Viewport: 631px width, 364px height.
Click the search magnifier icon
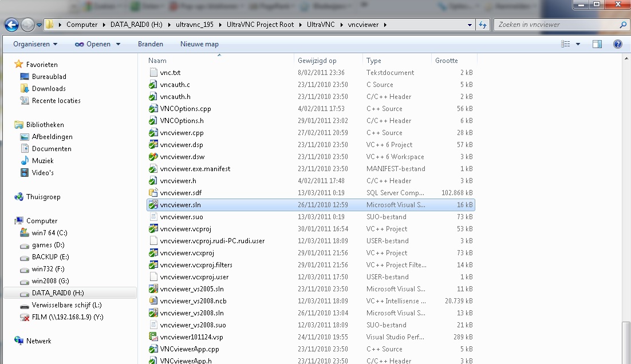click(624, 25)
